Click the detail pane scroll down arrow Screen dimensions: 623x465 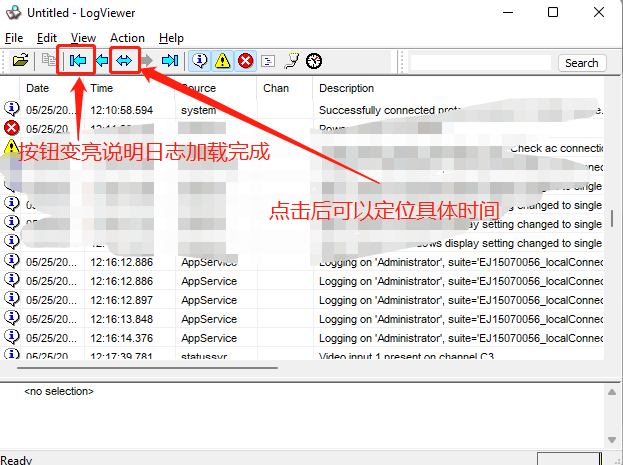(612, 440)
